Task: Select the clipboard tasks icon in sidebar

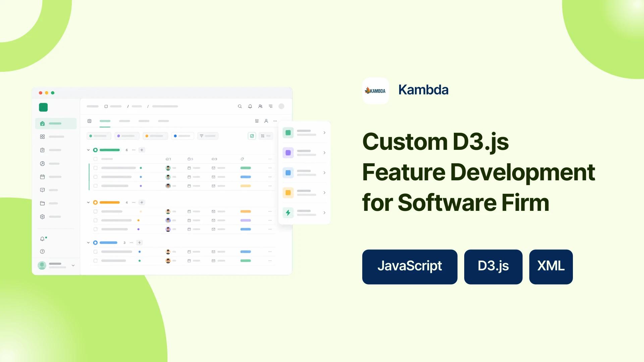Action: pyautogui.click(x=42, y=150)
